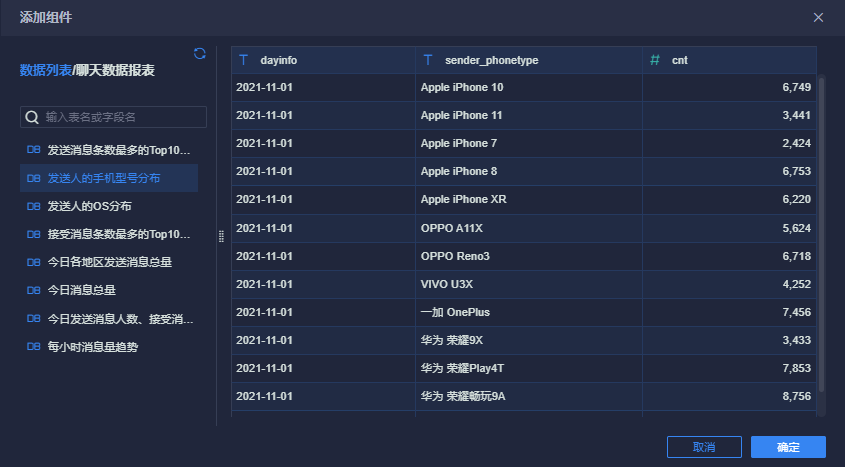Screen dimensions: 845x467
Task: Select table 接受消息条数最多的Top10...
Action: tap(109, 234)
